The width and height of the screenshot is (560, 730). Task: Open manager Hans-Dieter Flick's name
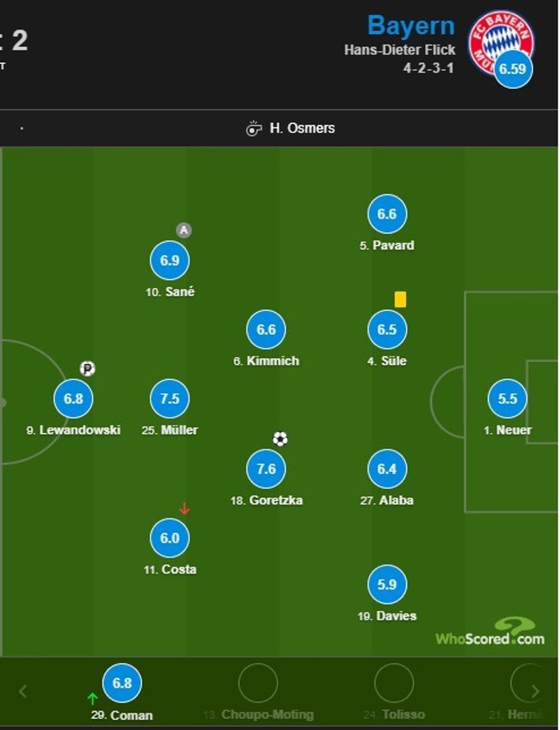pyautogui.click(x=399, y=50)
